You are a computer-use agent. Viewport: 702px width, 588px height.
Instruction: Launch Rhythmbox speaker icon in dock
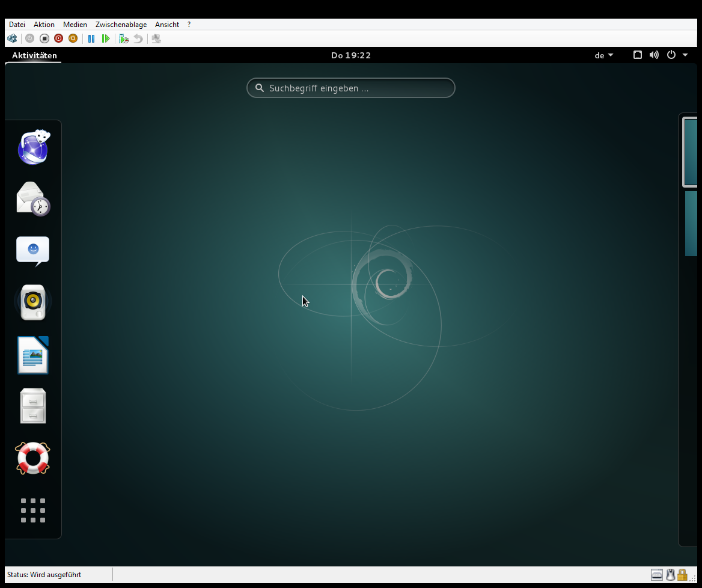[33, 302]
